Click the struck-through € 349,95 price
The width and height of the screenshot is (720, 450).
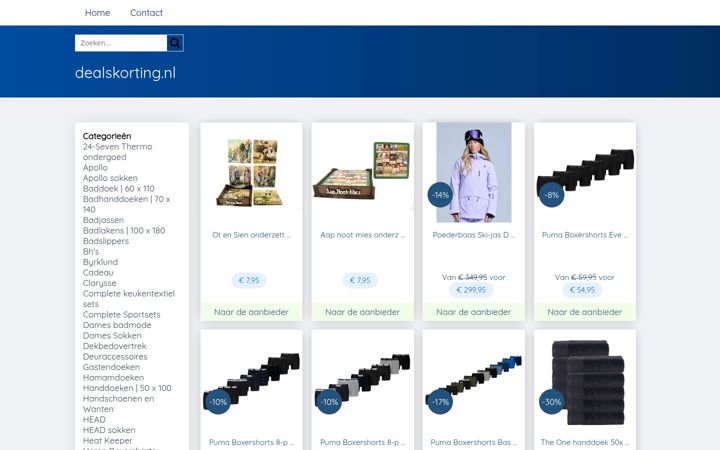pyautogui.click(x=473, y=277)
